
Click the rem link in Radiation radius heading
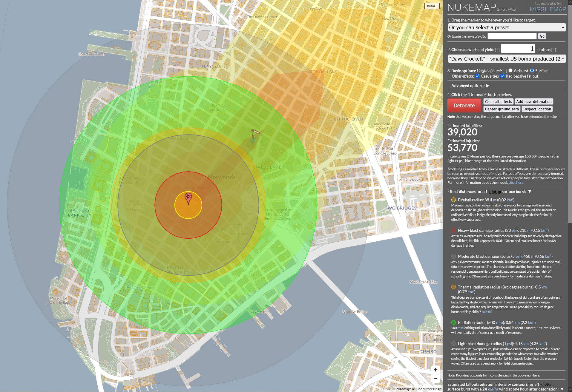coord(499,322)
